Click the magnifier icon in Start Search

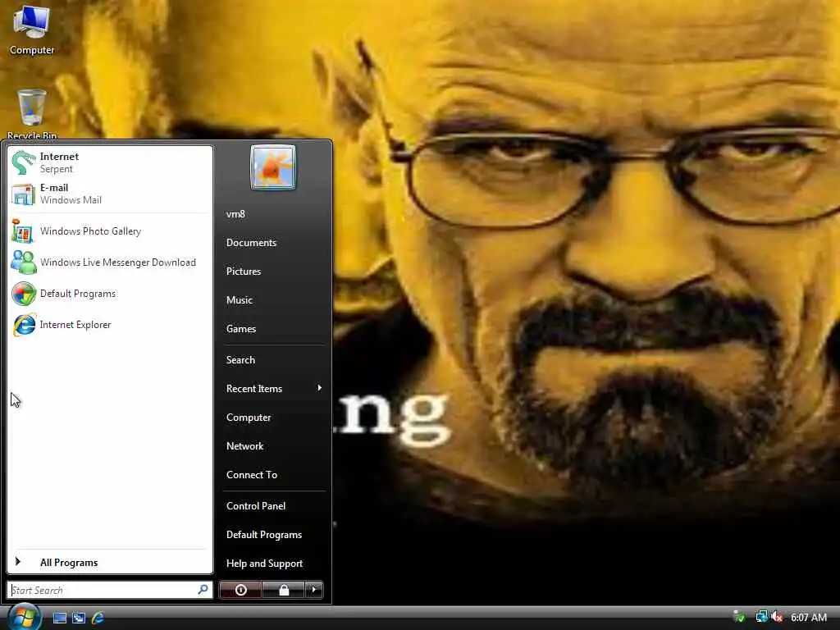203,590
